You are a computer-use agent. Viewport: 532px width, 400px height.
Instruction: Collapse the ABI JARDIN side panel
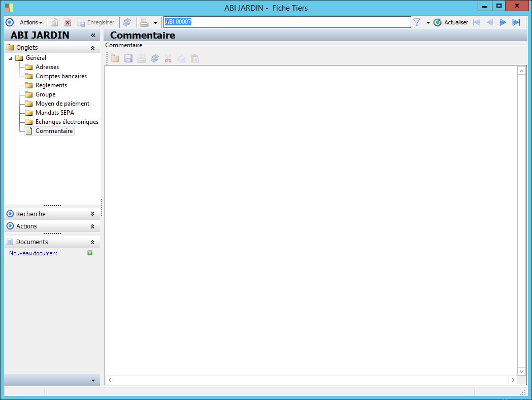coord(93,36)
